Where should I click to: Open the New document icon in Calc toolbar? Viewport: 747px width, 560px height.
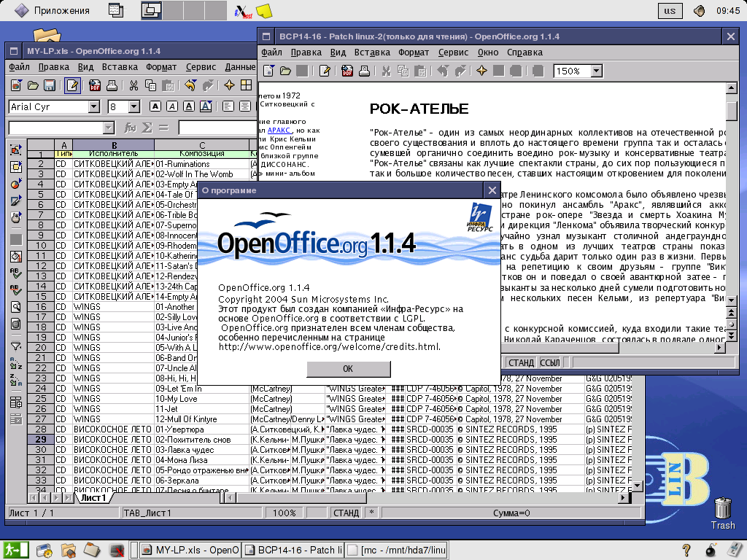pos(16,86)
